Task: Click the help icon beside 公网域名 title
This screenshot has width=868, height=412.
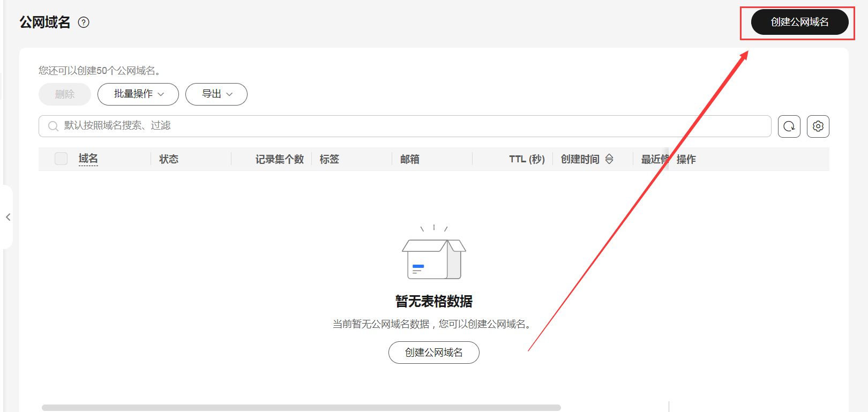Action: click(84, 23)
